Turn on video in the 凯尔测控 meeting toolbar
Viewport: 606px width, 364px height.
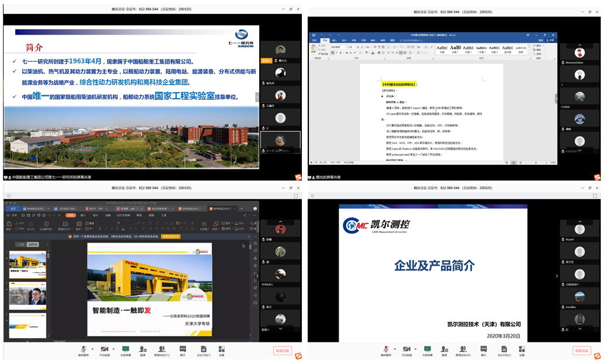[x=405, y=349]
